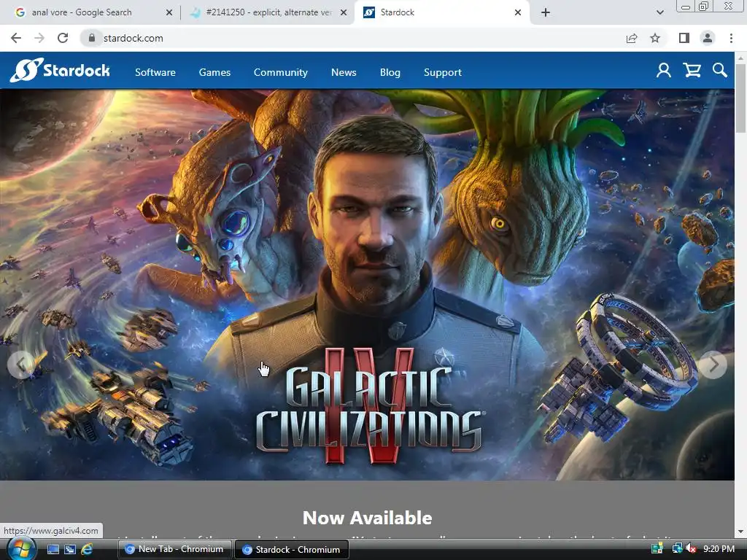Launch Internet Explorer from quick launch
Screen dimensions: 747x560
pyautogui.click(x=87, y=550)
